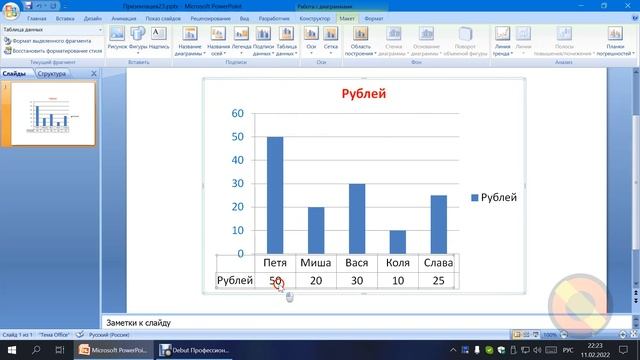Click Формат выделенного фрагмента
This screenshot has width=640, height=360.
47,41
